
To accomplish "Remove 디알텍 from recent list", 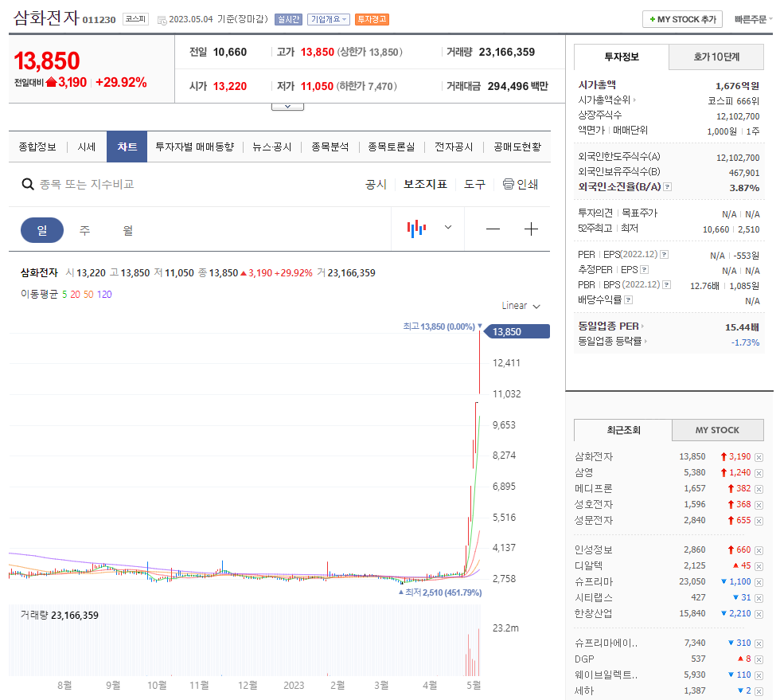I will 759,566.
